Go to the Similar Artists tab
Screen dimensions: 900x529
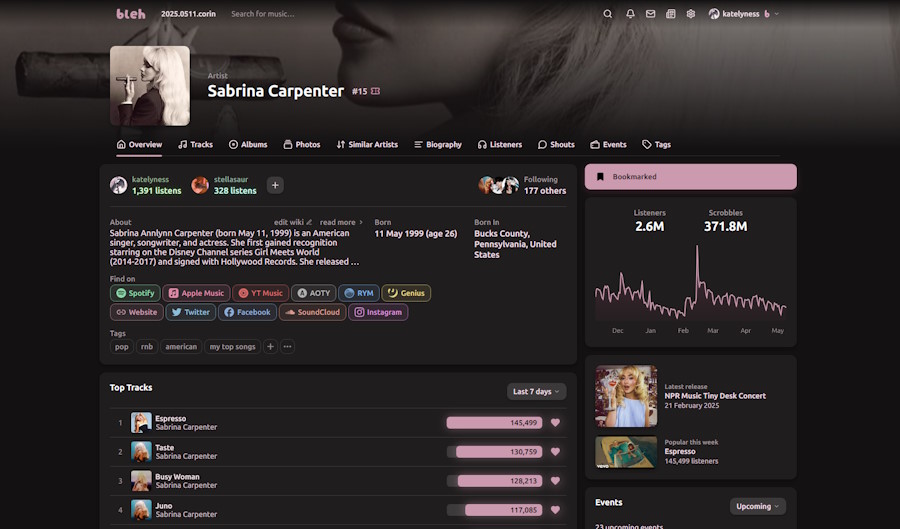367,144
